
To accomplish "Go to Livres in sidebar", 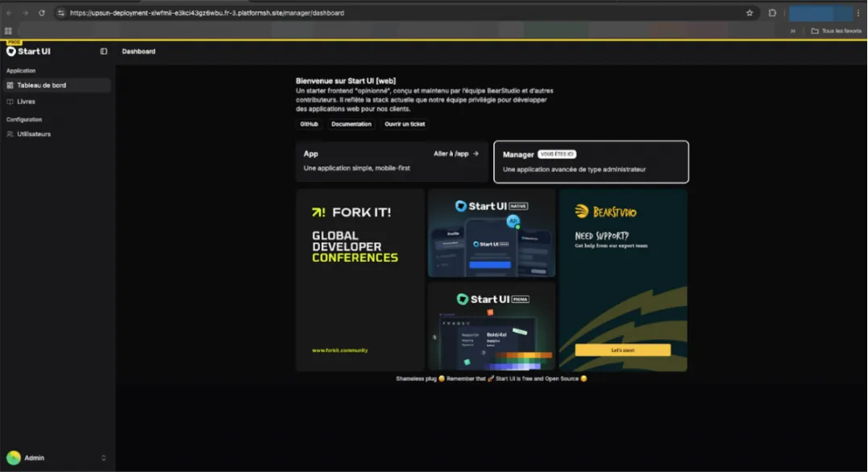I will 26,101.
